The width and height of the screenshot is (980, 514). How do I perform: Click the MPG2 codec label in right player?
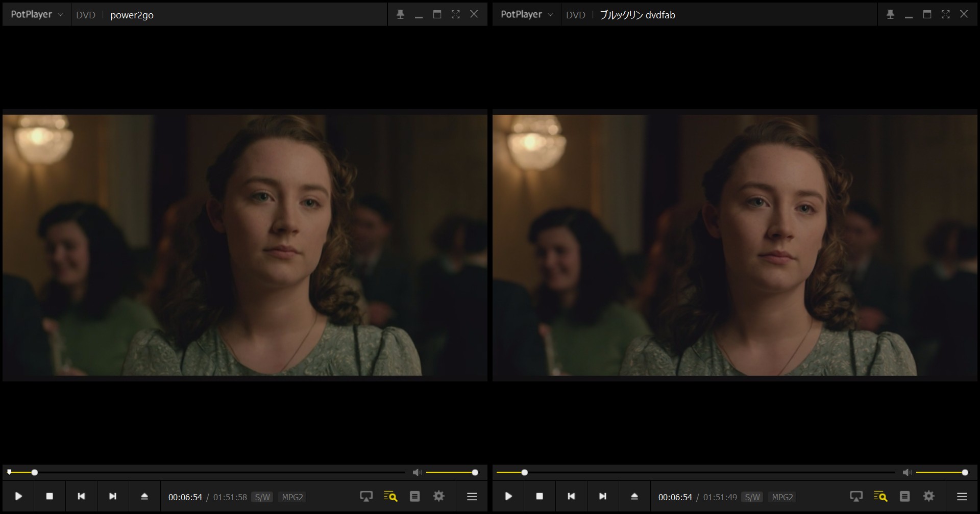(x=782, y=497)
